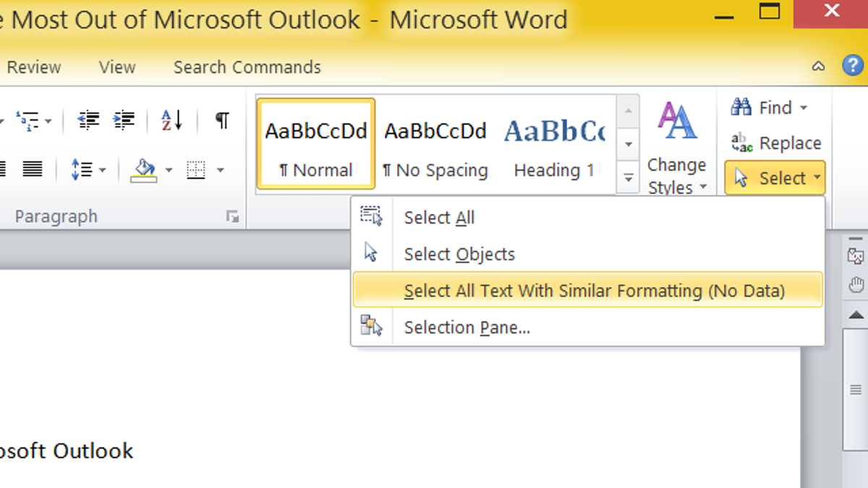This screenshot has width=868, height=488.
Task: Open the Borders dropdown arrow
Action: pyautogui.click(x=220, y=171)
